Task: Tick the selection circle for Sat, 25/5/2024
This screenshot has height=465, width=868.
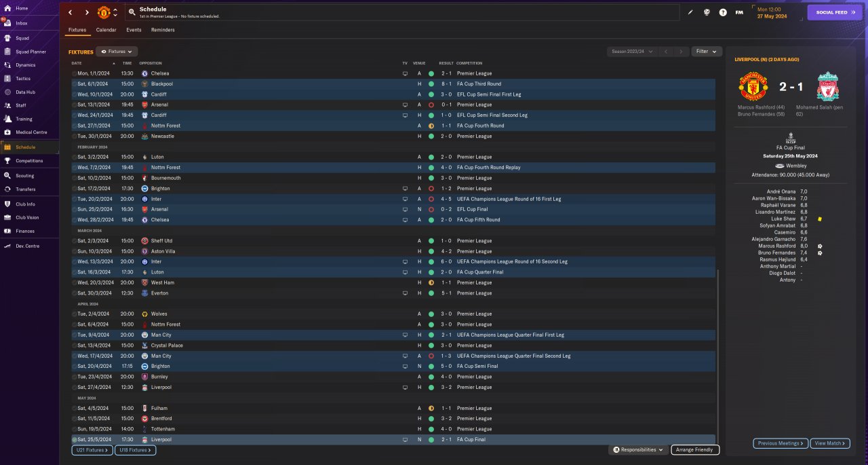Action: point(75,440)
